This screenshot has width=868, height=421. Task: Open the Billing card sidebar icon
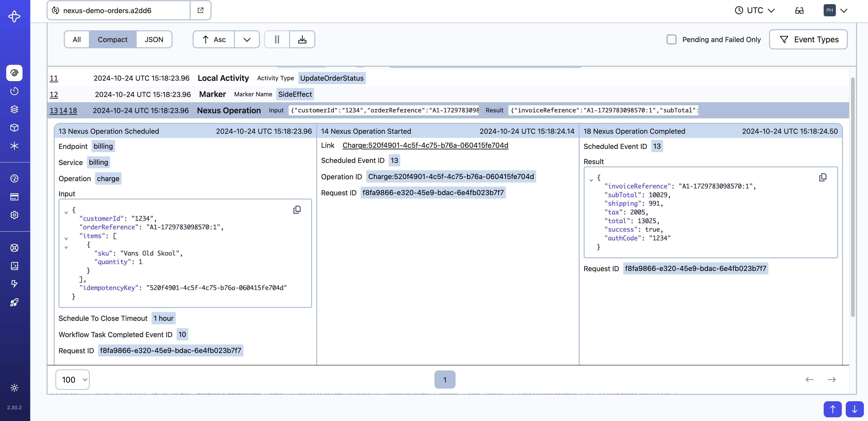(x=14, y=197)
